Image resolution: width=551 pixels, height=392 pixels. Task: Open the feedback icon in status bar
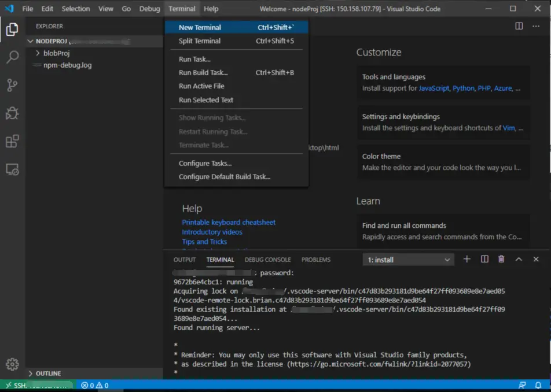522,385
